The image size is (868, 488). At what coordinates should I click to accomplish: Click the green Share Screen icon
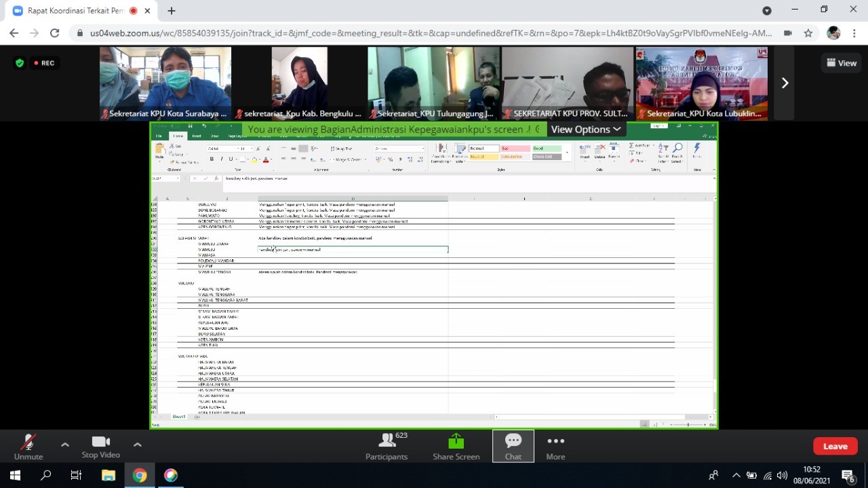pos(456,441)
